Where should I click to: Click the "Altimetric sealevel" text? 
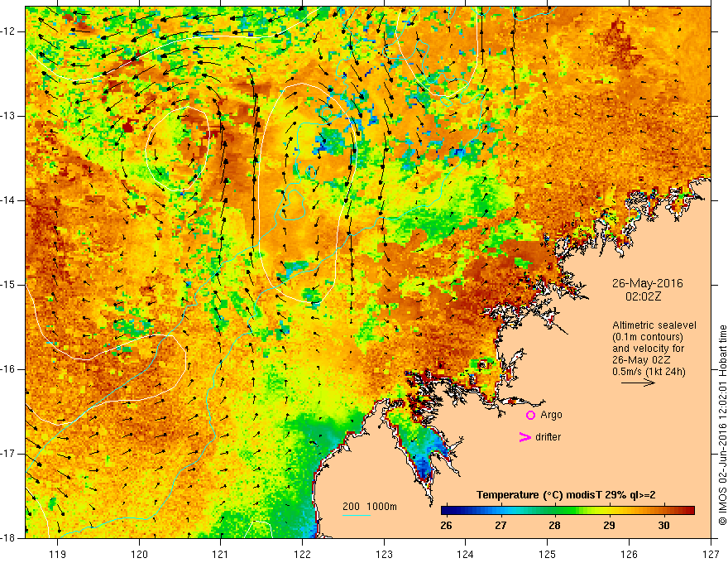[654, 325]
